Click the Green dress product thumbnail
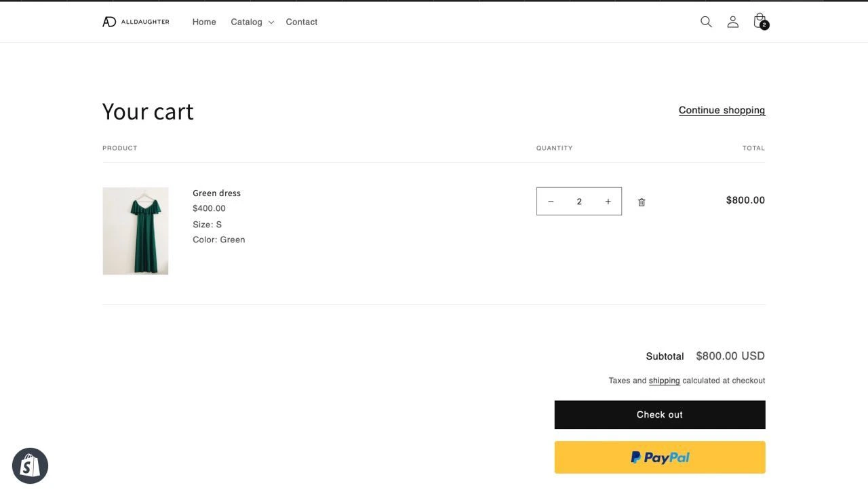The height and width of the screenshot is (496, 868). pos(136,231)
